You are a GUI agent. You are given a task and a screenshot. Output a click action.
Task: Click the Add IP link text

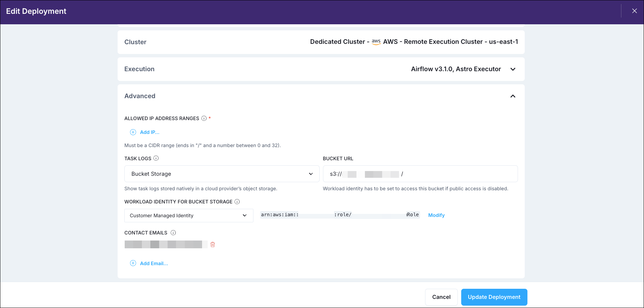pyautogui.click(x=150, y=132)
